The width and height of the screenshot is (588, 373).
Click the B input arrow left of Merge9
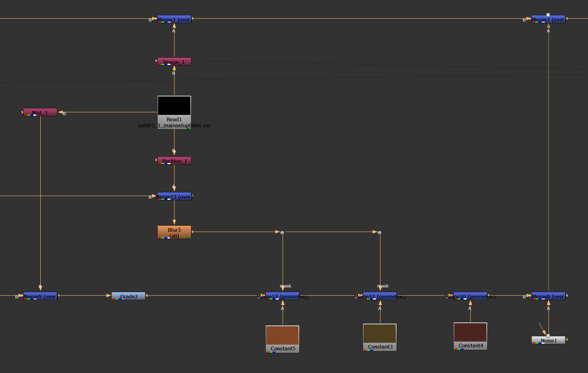[x=21, y=295]
